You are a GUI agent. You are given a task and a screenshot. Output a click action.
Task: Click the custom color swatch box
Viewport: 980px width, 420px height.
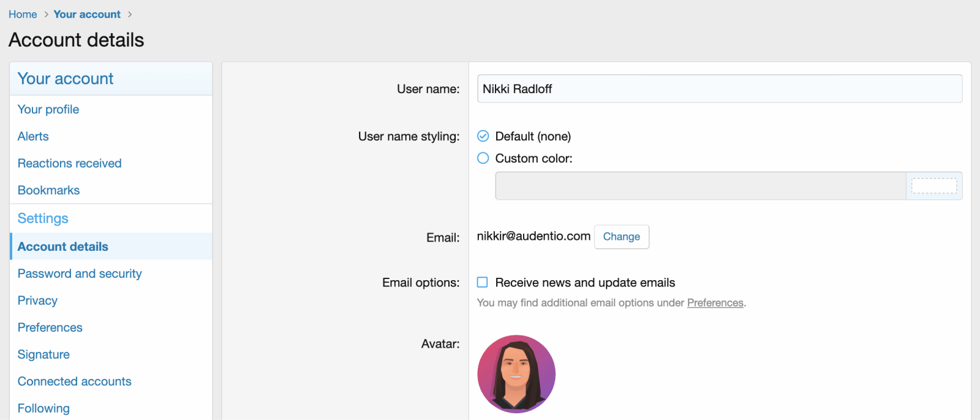[933, 186]
